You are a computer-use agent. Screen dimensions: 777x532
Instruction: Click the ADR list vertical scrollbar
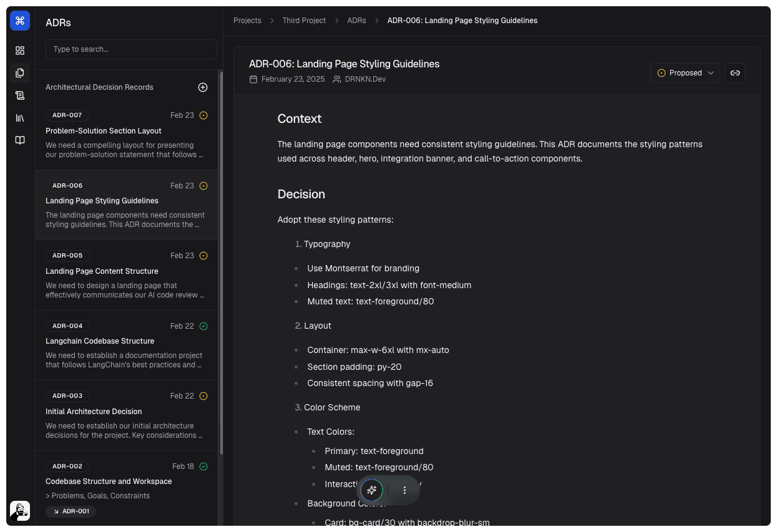221,262
